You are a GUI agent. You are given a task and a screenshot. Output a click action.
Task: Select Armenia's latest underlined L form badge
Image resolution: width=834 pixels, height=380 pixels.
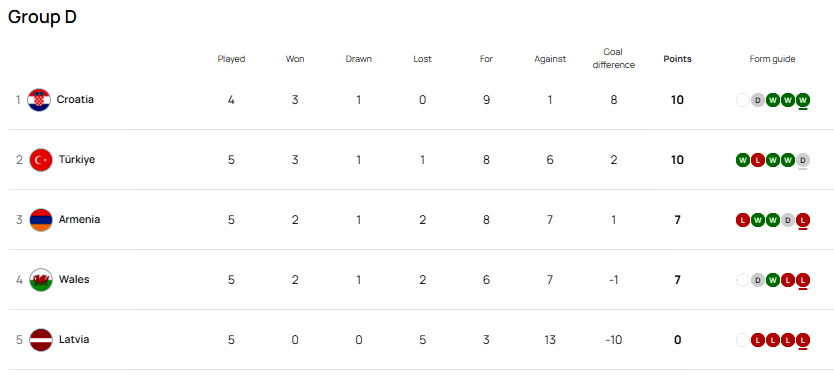[803, 220]
